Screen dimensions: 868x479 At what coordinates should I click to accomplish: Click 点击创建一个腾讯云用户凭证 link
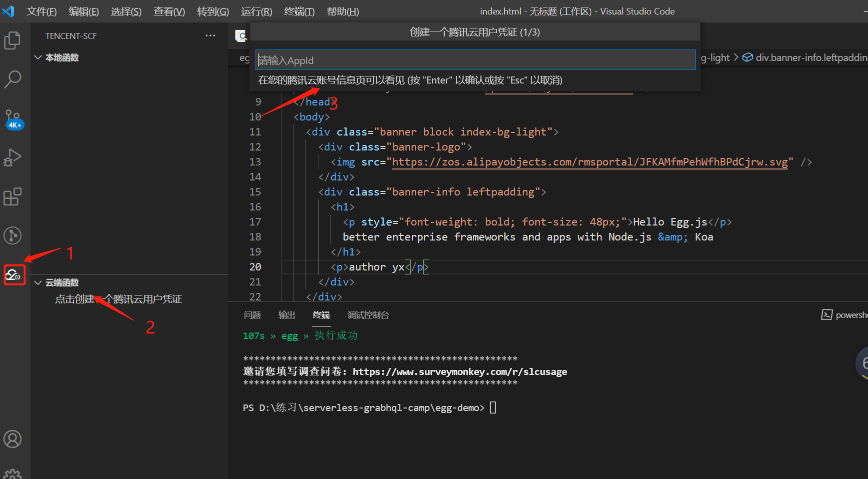(x=118, y=299)
